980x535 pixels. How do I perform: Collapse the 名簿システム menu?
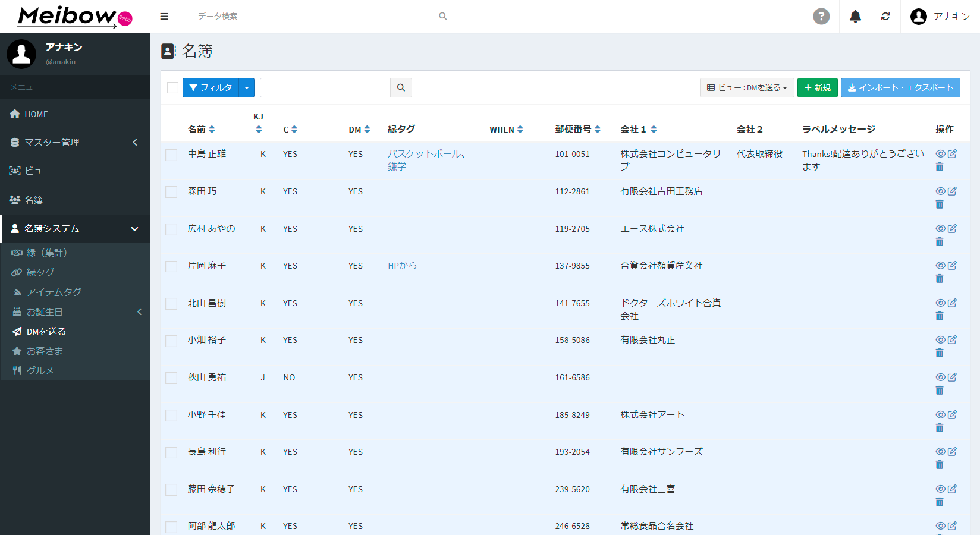75,229
